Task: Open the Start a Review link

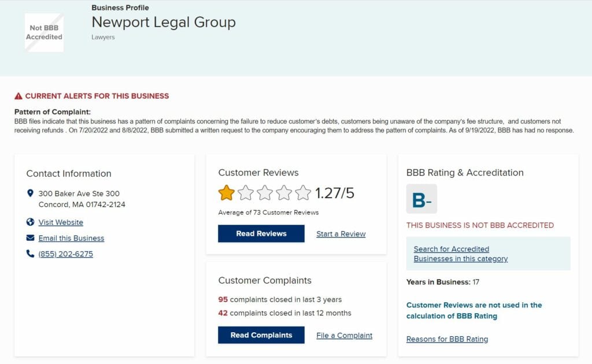Action: [341, 234]
